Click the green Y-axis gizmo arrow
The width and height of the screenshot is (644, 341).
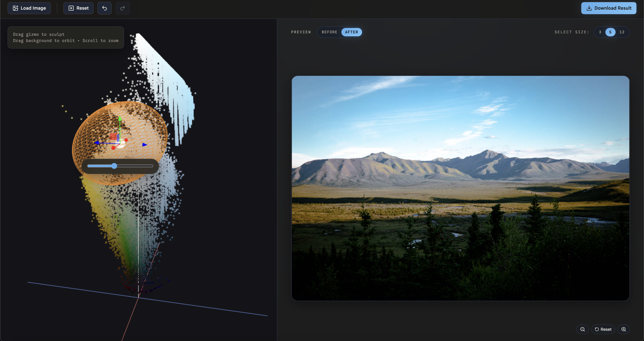(x=120, y=119)
